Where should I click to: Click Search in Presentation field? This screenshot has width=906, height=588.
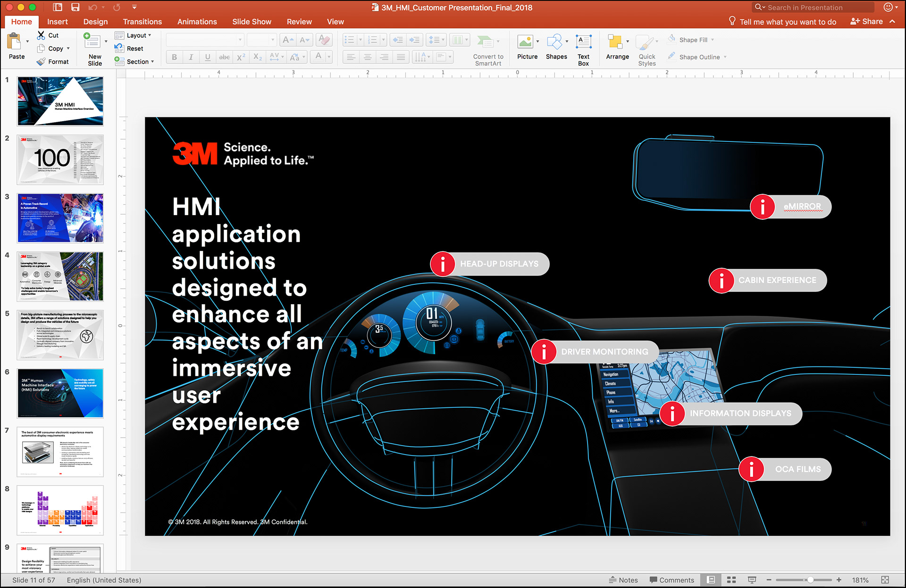pyautogui.click(x=813, y=7)
